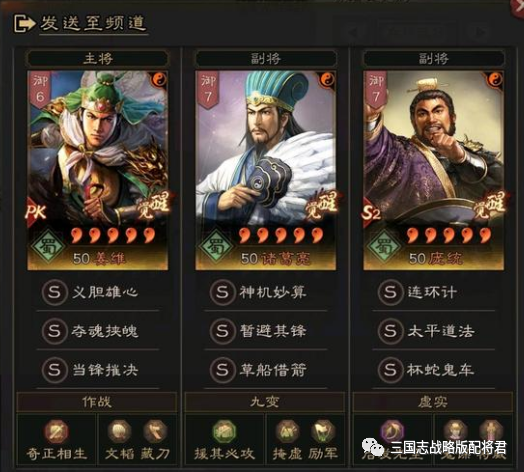
Task: Click the share-to-channel arrow icon
Action: [24, 23]
